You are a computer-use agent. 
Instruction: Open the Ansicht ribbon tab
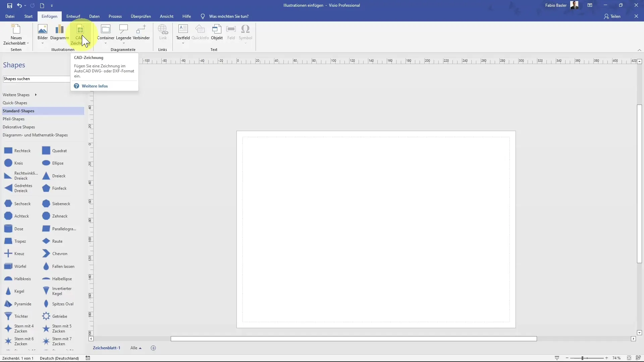coord(167,16)
